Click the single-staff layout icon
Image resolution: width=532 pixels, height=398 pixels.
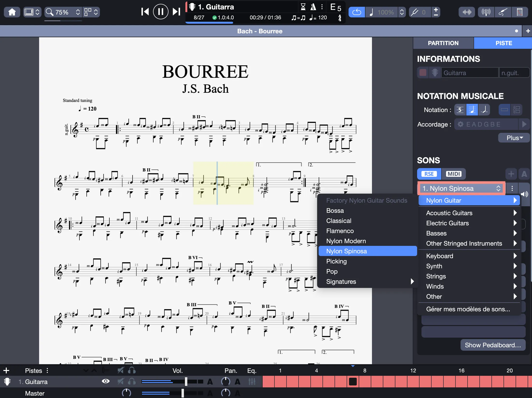click(x=504, y=110)
